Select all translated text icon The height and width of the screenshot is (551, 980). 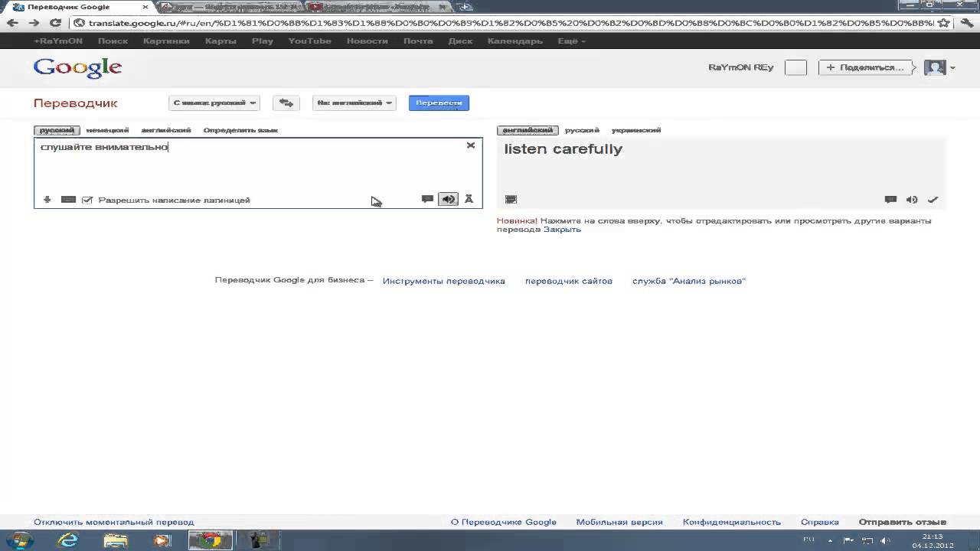tap(511, 200)
